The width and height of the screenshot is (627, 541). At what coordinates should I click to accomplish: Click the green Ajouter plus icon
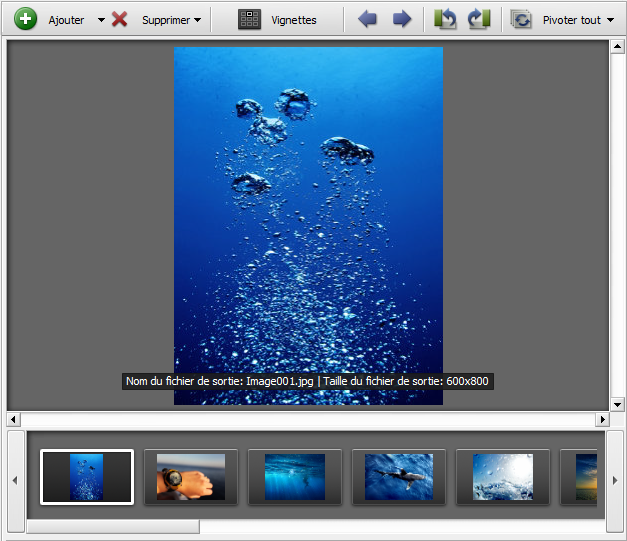[25, 19]
